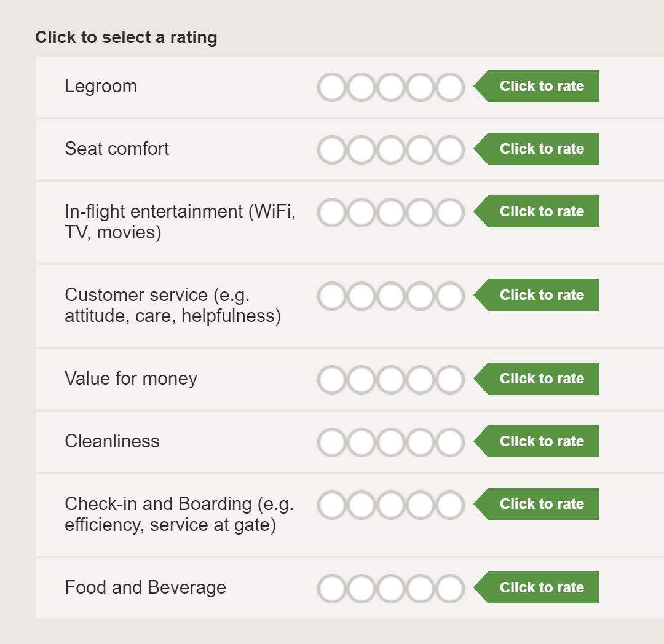Choose third rating circle for Seat comfort

click(391, 150)
